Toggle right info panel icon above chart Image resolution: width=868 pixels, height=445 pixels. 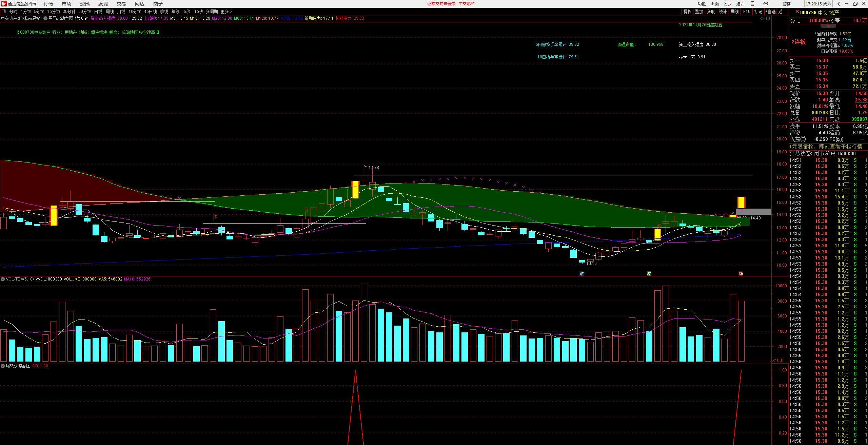click(x=768, y=19)
